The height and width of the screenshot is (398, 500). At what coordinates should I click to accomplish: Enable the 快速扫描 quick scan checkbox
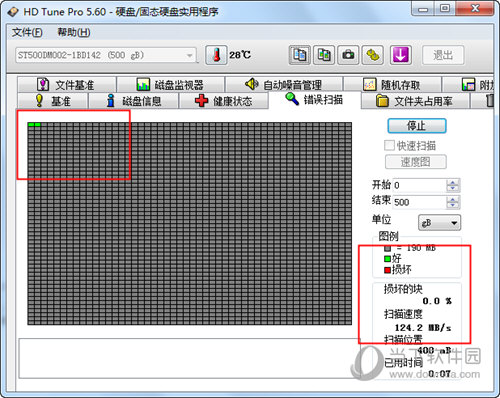click(x=389, y=145)
